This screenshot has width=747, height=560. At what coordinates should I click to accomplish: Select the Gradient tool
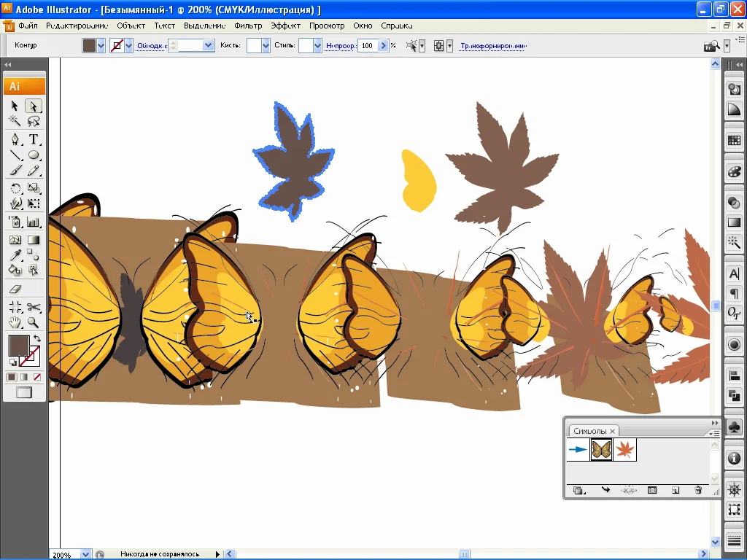click(34, 240)
